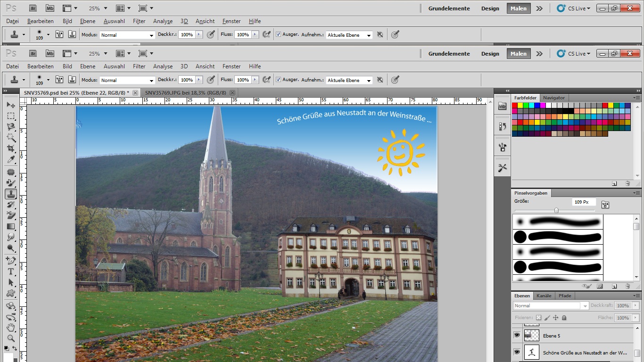Toggle visibility of the Schöne Grüße text layer

(x=517, y=352)
